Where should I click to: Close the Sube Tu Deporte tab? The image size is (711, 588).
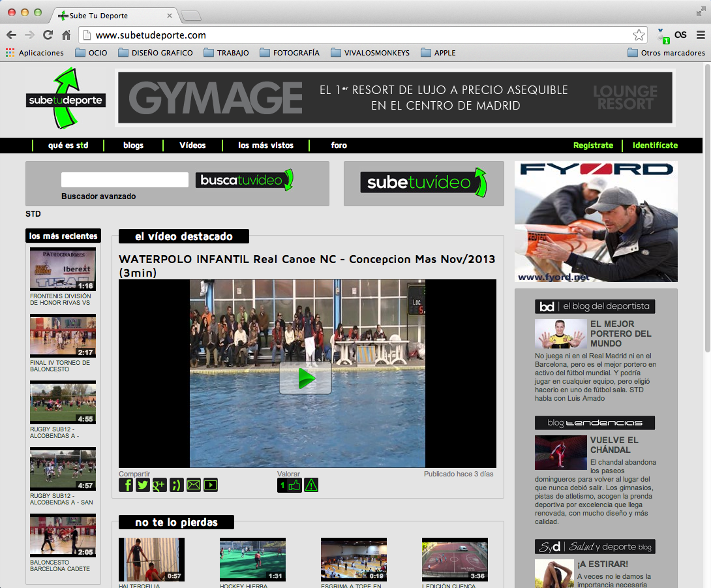tap(169, 16)
